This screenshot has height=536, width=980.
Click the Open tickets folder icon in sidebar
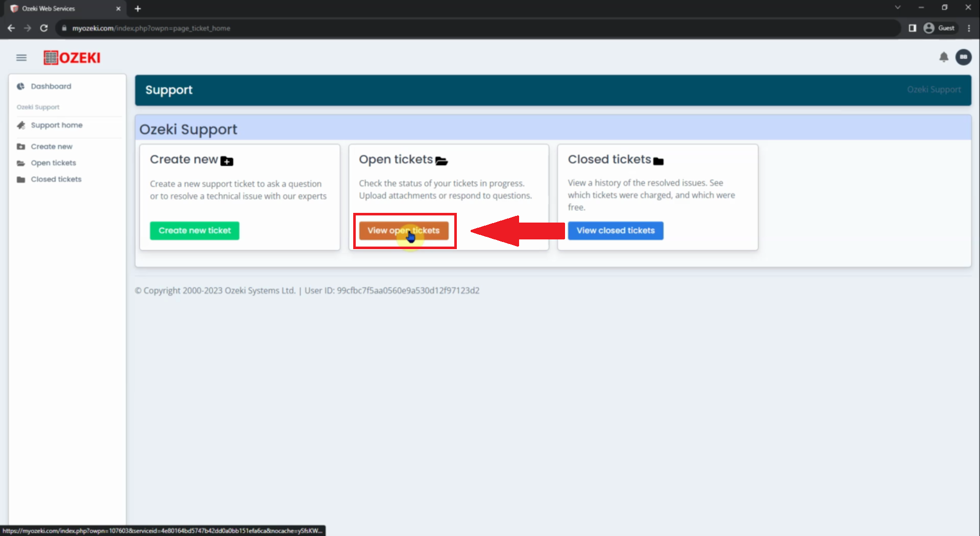click(21, 163)
